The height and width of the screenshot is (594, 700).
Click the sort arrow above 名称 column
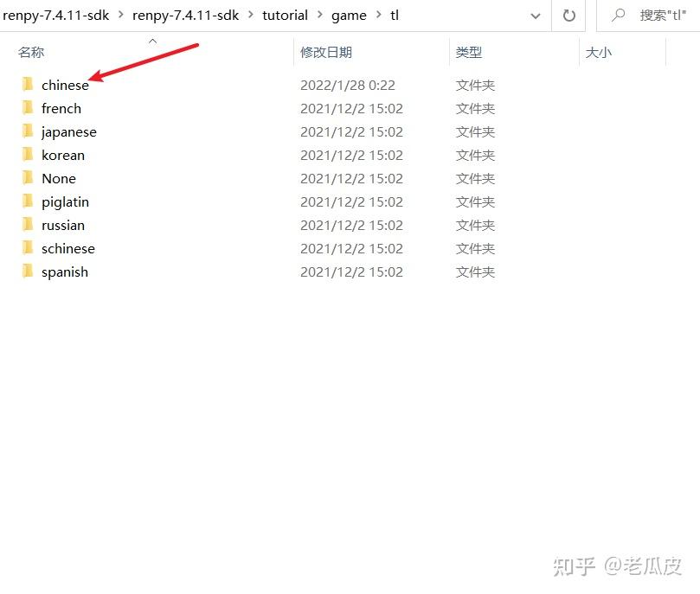tap(152, 41)
